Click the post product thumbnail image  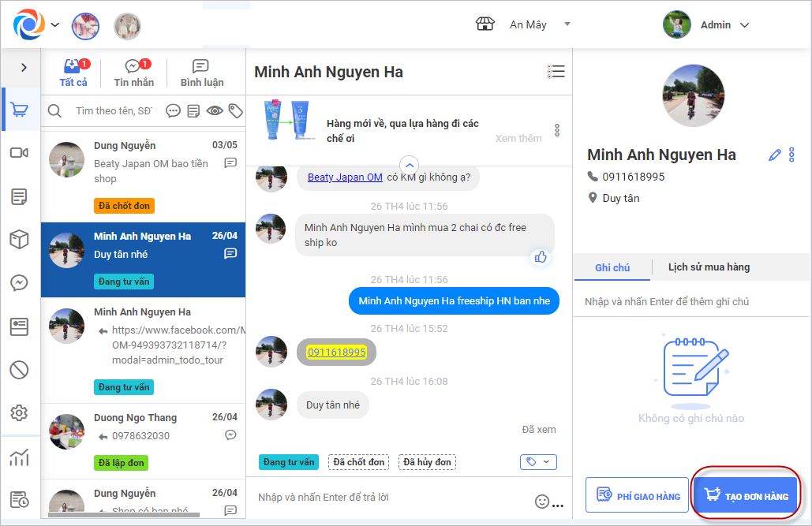click(288, 120)
